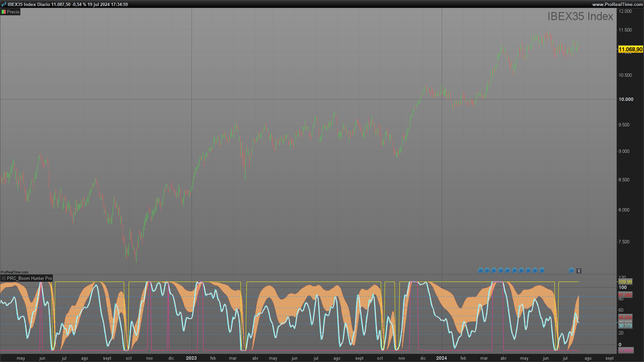Viewport: 644px width, 362px height.
Task: Click the 2023 year label on time axis
Action: tap(191, 358)
